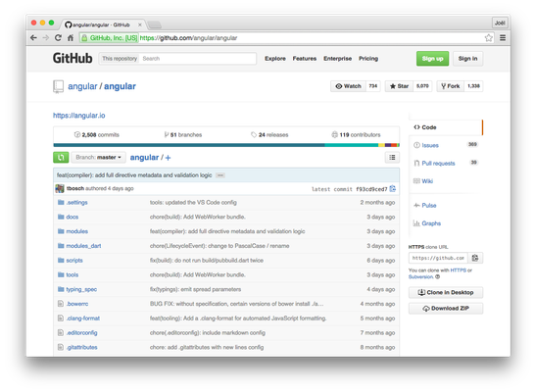Click the repository book icon
Screen dimensions: 535x392
click(x=59, y=86)
